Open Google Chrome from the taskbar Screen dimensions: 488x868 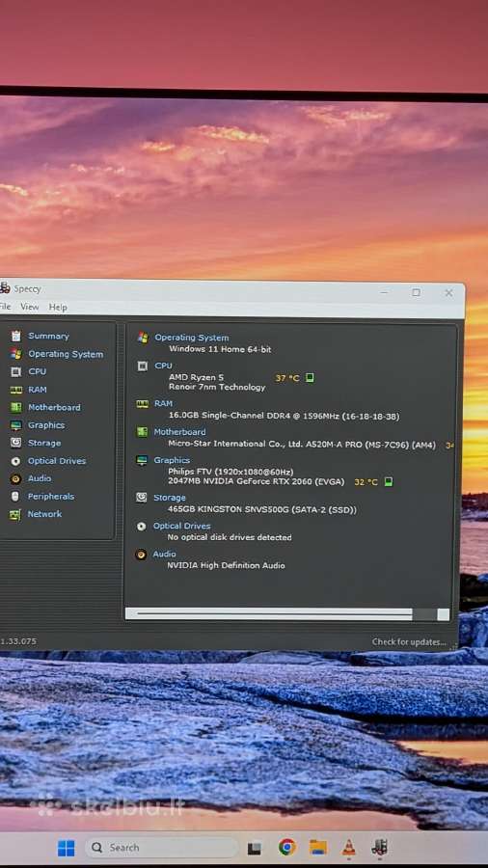point(286,847)
